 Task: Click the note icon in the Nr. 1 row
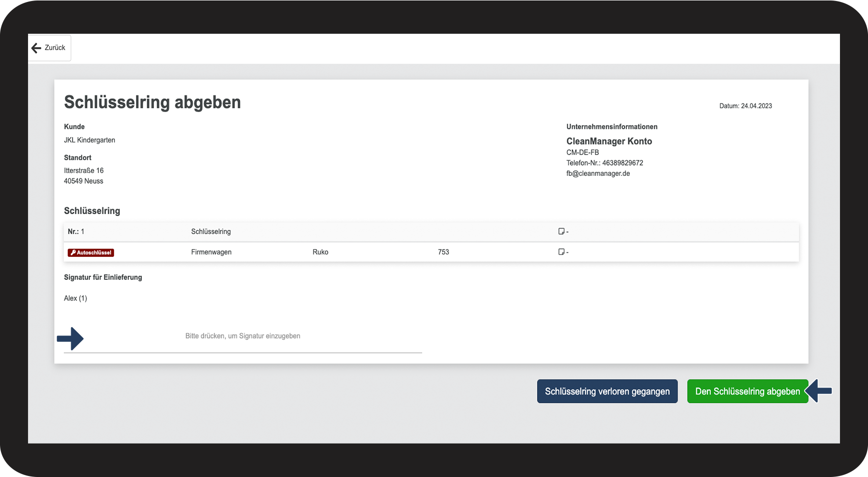pos(561,231)
